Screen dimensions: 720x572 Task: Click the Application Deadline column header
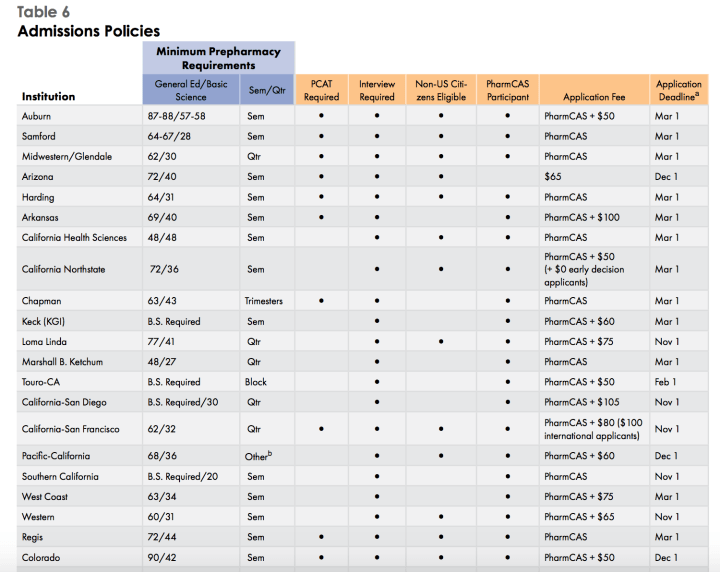pos(679,90)
